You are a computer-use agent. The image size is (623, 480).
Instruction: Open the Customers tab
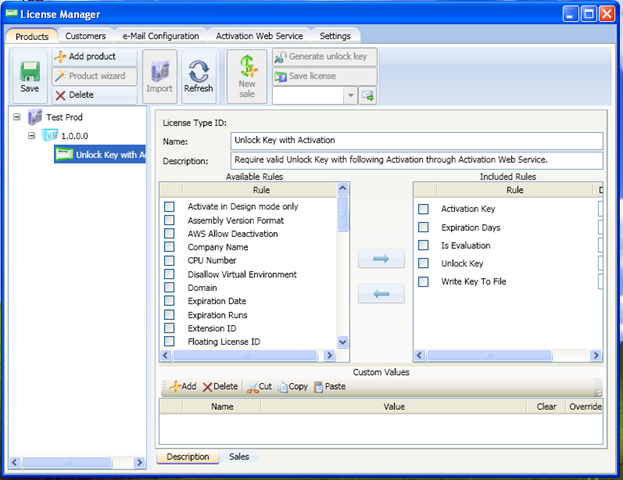[x=85, y=36]
